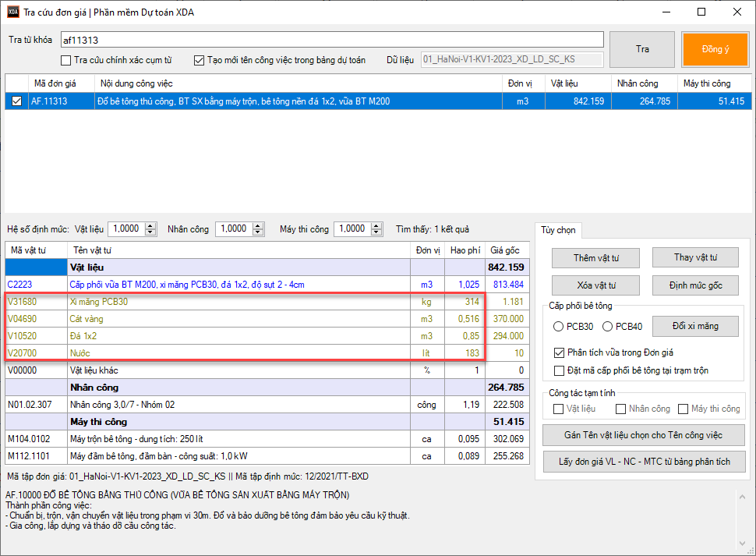Toggle 'Tra cứu chính xác cụm từ' checkbox
The image size is (756, 556).
[66, 60]
